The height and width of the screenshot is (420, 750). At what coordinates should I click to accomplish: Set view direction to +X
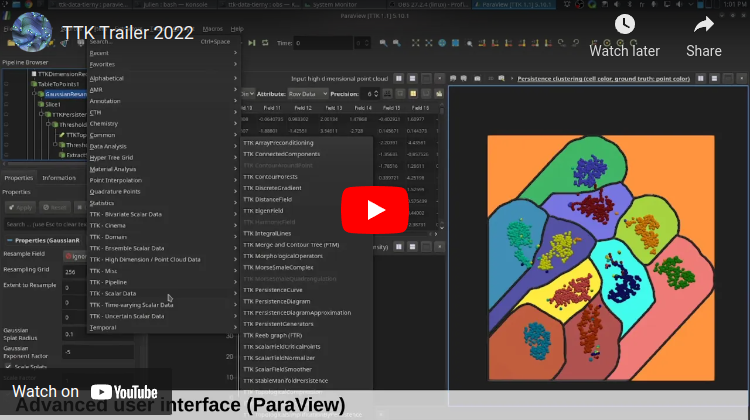pos(482,43)
